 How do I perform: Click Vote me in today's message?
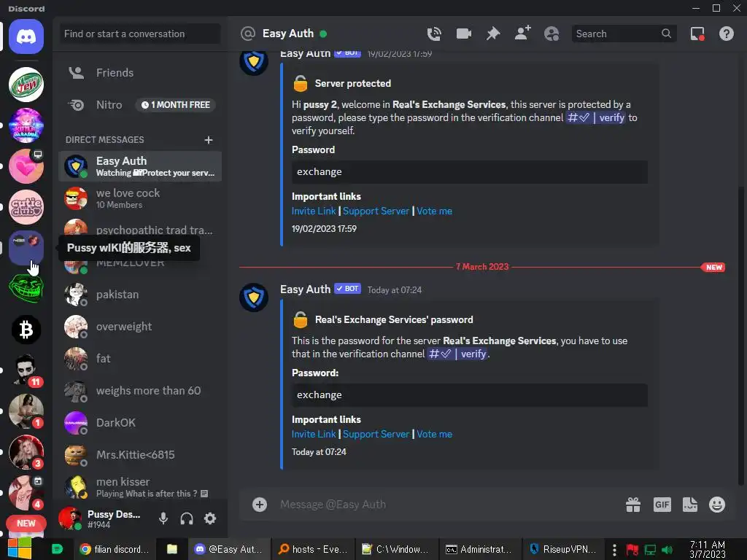tap(435, 435)
